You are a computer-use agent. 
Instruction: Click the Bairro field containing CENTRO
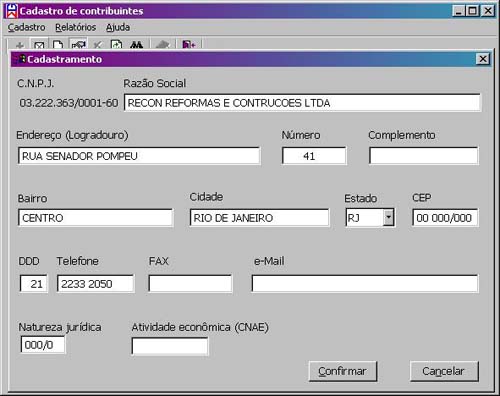[96, 218]
